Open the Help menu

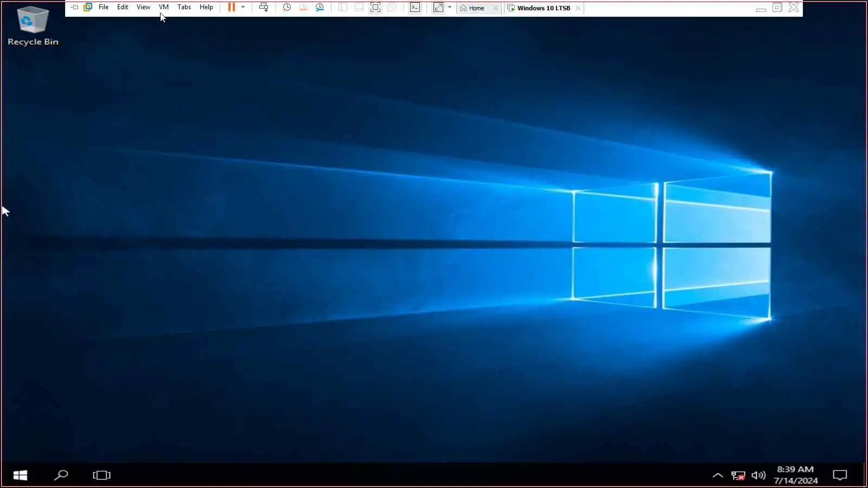click(x=206, y=7)
